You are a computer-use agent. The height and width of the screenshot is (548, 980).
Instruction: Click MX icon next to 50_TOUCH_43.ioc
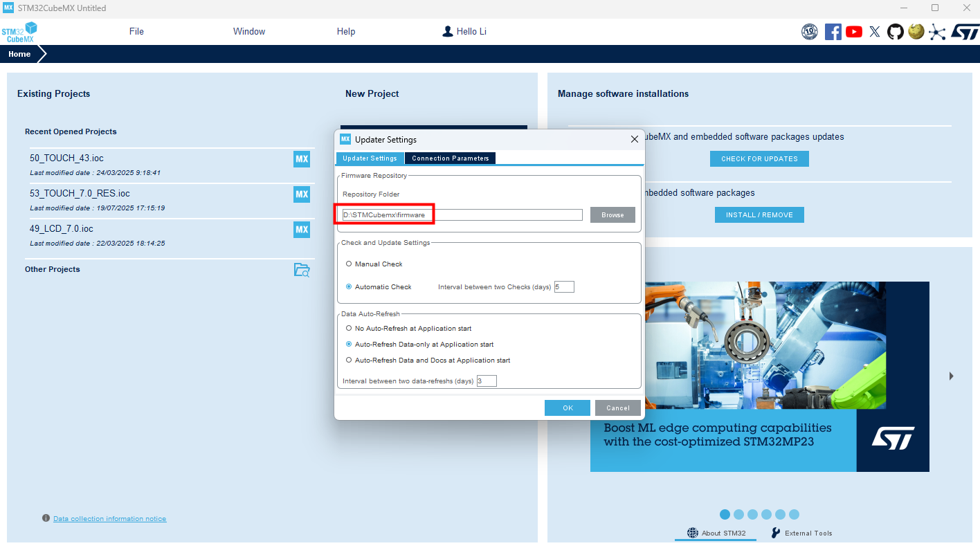coord(302,159)
